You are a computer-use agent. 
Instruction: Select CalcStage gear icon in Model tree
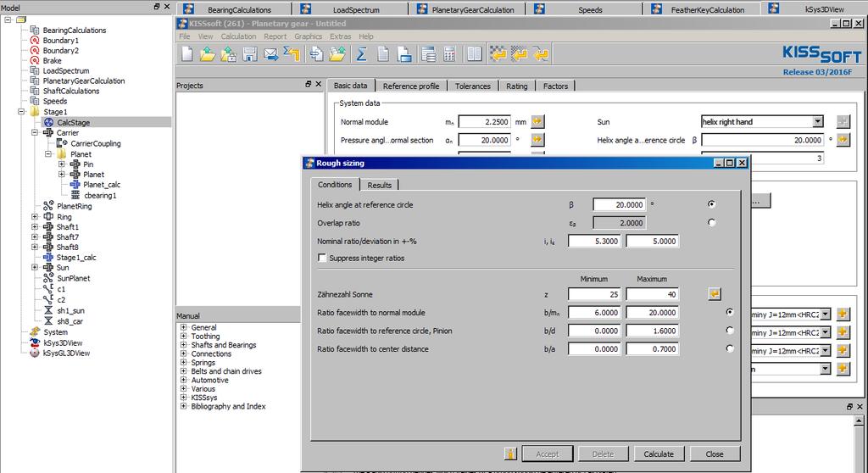coord(48,122)
